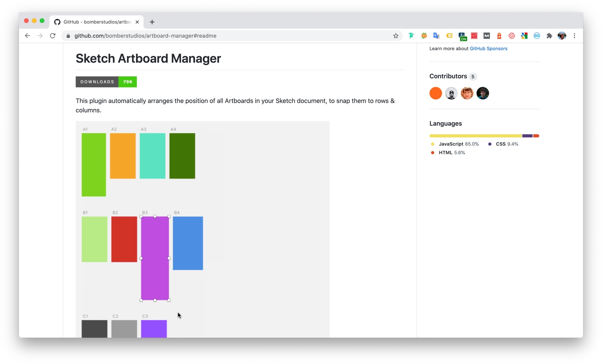Screen dimensions: 602x364
Task: Click the JavaScript 85.0% language link
Action: 458,144
